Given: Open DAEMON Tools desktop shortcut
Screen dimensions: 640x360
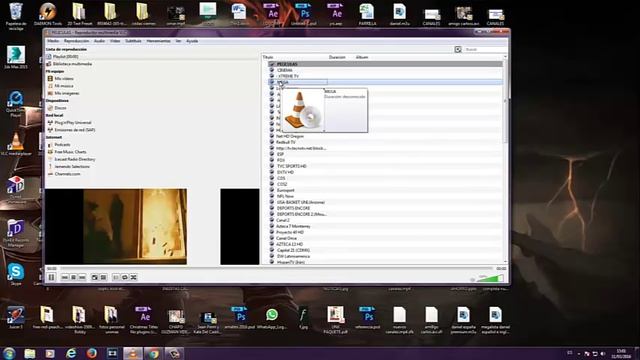Looking at the screenshot, I should point(48,15).
